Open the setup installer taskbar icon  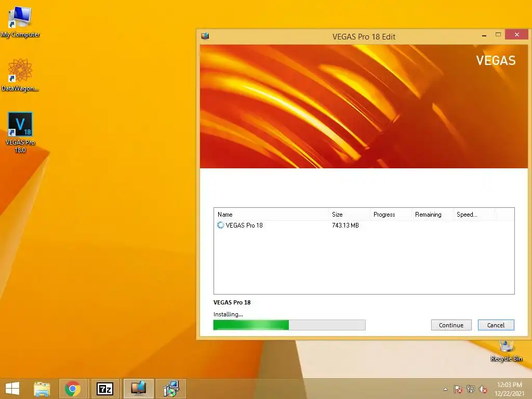tap(171, 389)
